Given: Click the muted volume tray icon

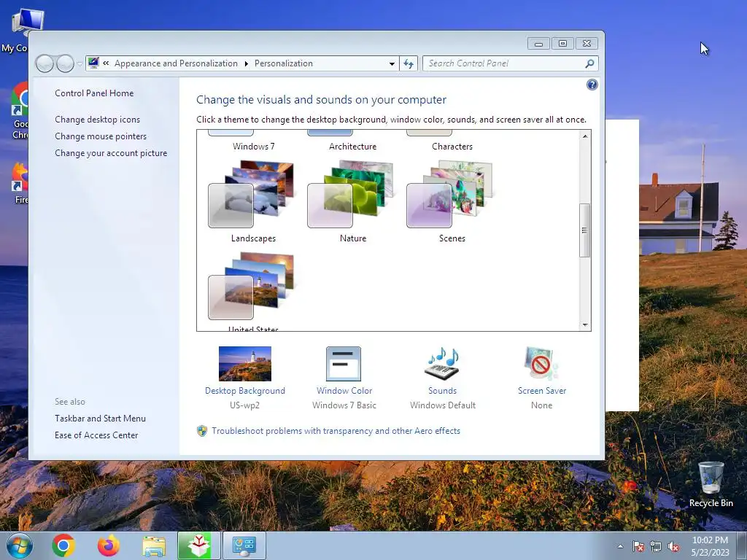Looking at the screenshot, I should pos(673,546).
